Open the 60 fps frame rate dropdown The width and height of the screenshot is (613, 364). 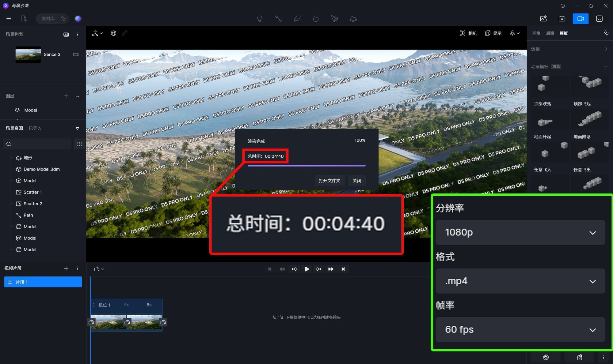pyautogui.click(x=520, y=330)
